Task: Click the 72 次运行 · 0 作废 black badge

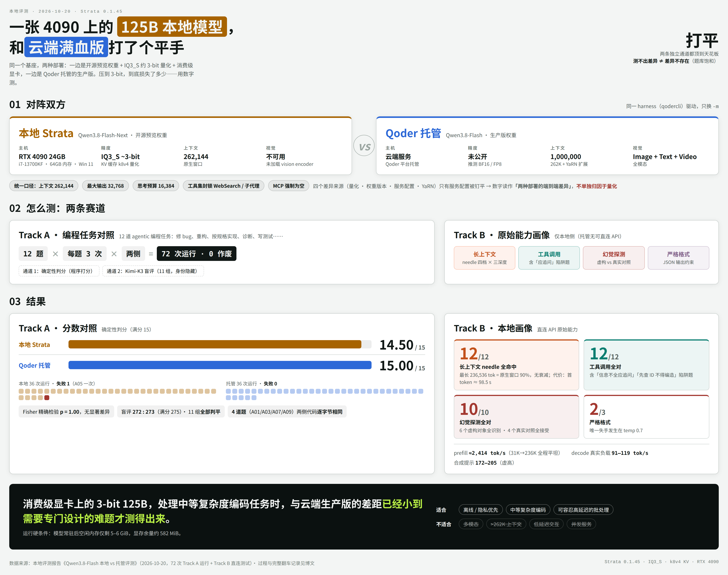Action: coord(197,254)
